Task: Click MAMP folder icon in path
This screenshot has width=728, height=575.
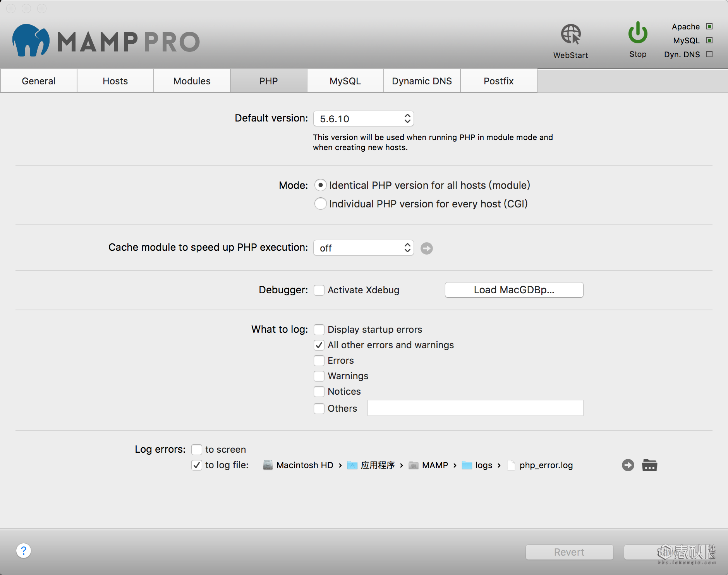Action: (x=414, y=465)
